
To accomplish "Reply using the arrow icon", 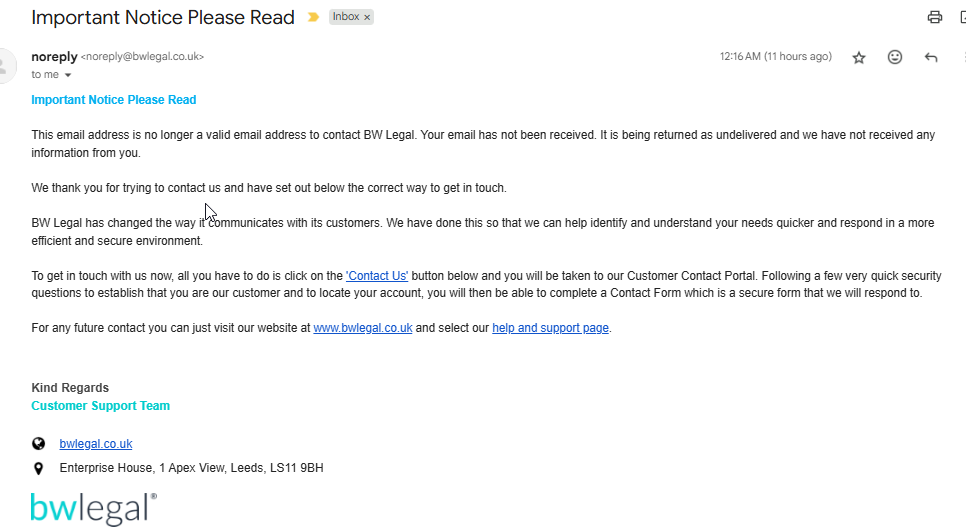I will 931,58.
